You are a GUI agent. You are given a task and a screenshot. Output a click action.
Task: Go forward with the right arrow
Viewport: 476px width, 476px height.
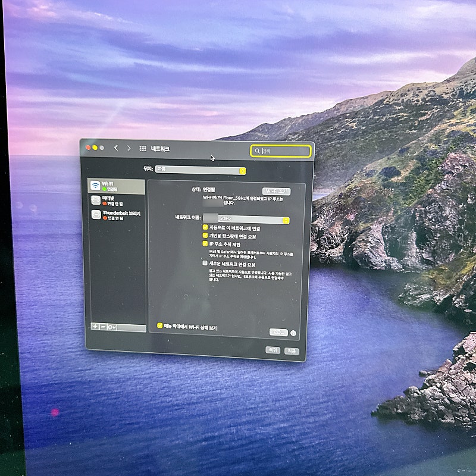(129, 148)
